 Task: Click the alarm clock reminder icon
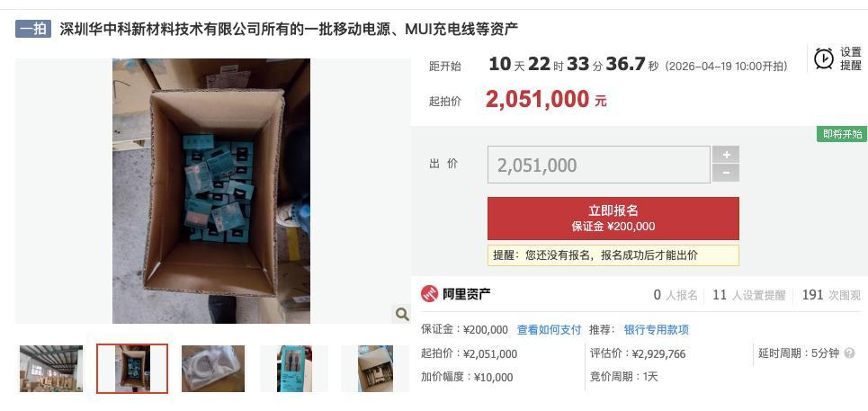(x=823, y=58)
